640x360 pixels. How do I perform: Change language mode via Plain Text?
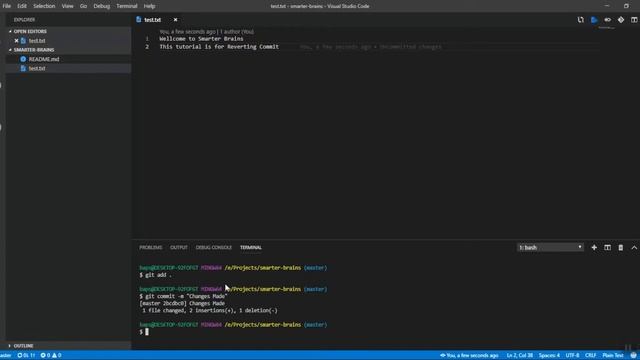click(613, 355)
